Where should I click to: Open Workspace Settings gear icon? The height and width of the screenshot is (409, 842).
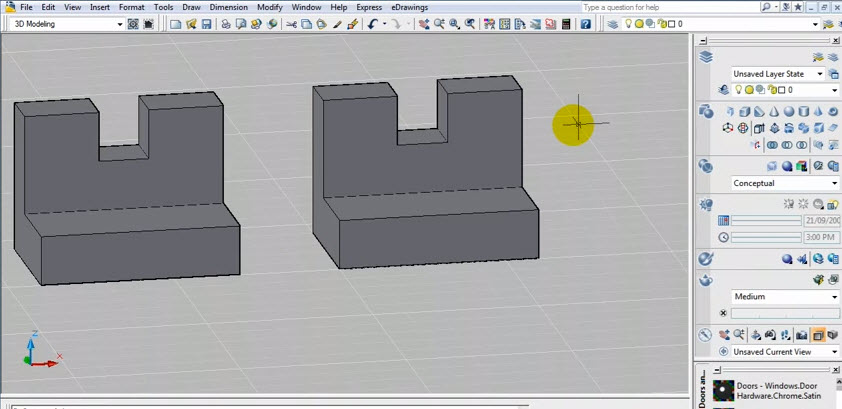pos(133,24)
